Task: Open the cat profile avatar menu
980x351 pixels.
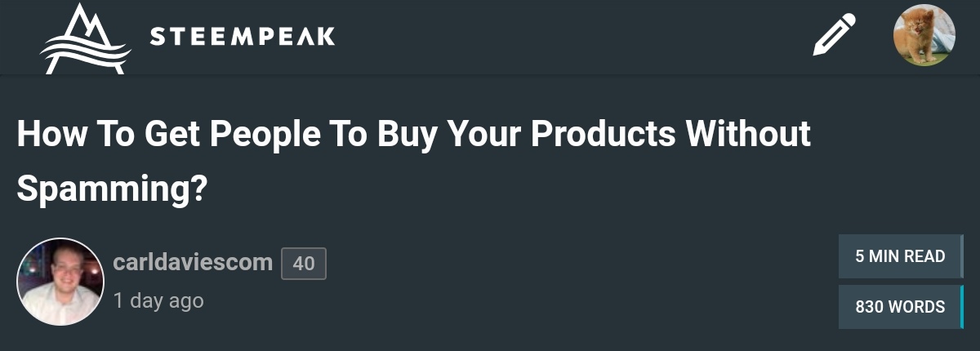Action: (924, 36)
